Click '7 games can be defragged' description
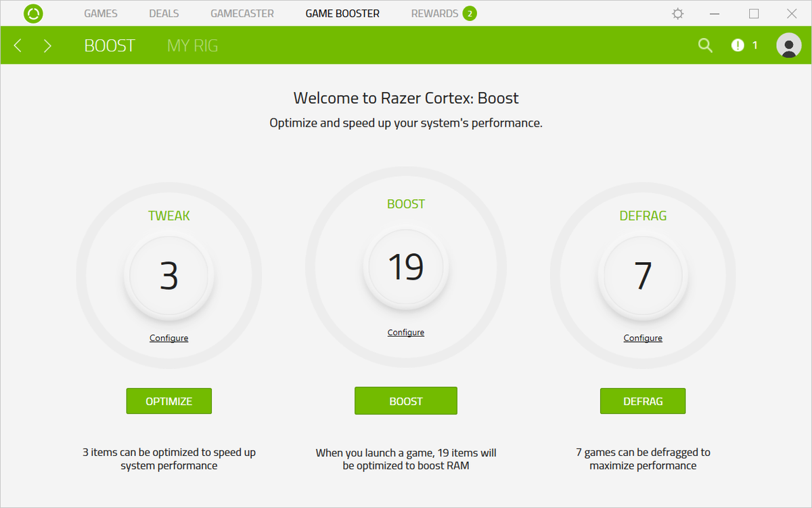 [643, 459]
